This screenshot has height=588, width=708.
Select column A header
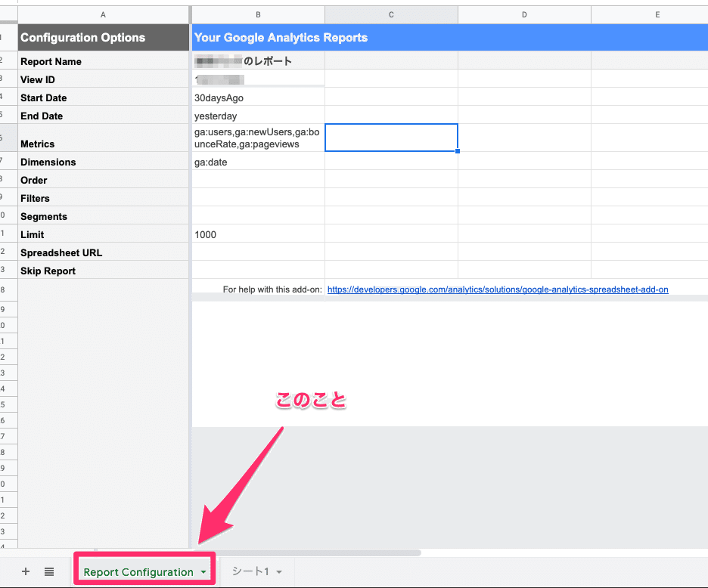[x=103, y=15]
